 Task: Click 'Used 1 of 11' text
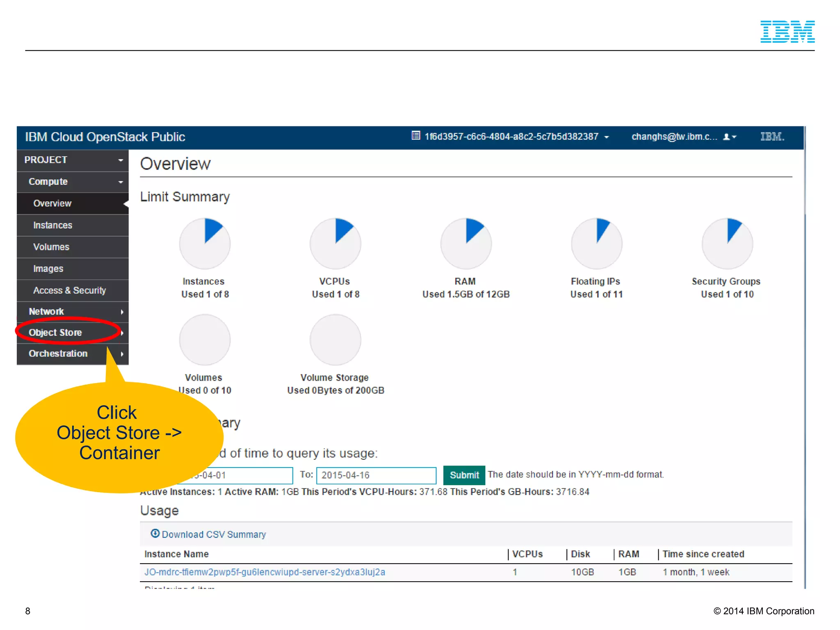coord(596,294)
